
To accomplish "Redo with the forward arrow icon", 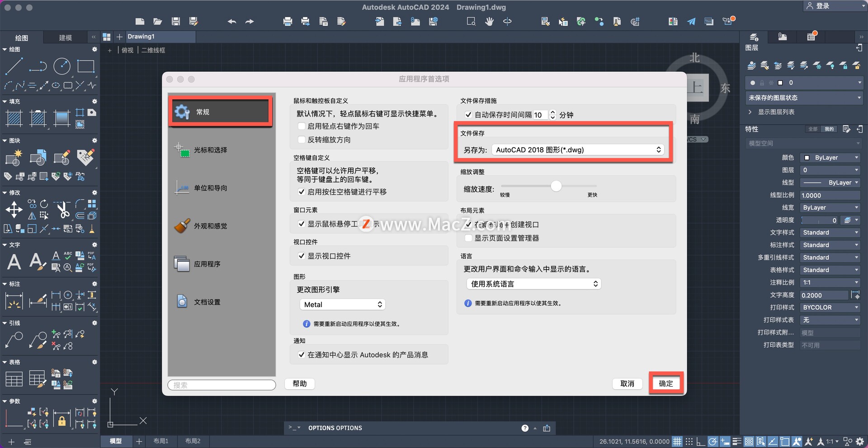I will [x=250, y=21].
